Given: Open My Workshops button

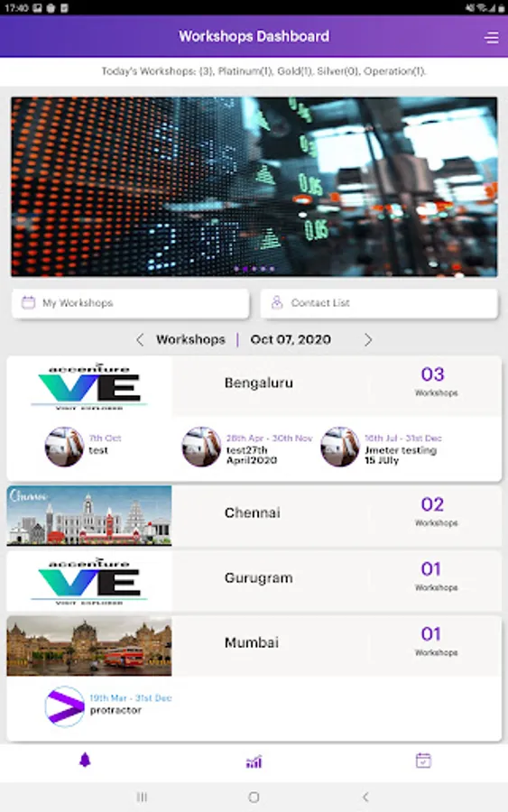Looking at the screenshot, I should (x=131, y=303).
